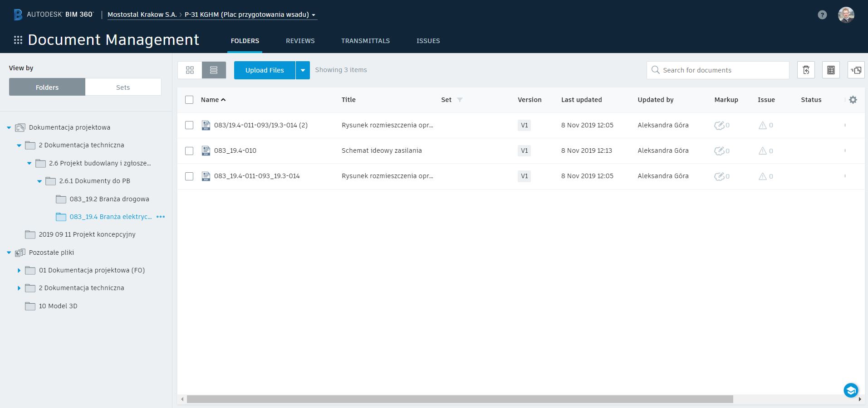Screen dimensions: 868x408
Task: Switch to list view
Action: (214, 70)
